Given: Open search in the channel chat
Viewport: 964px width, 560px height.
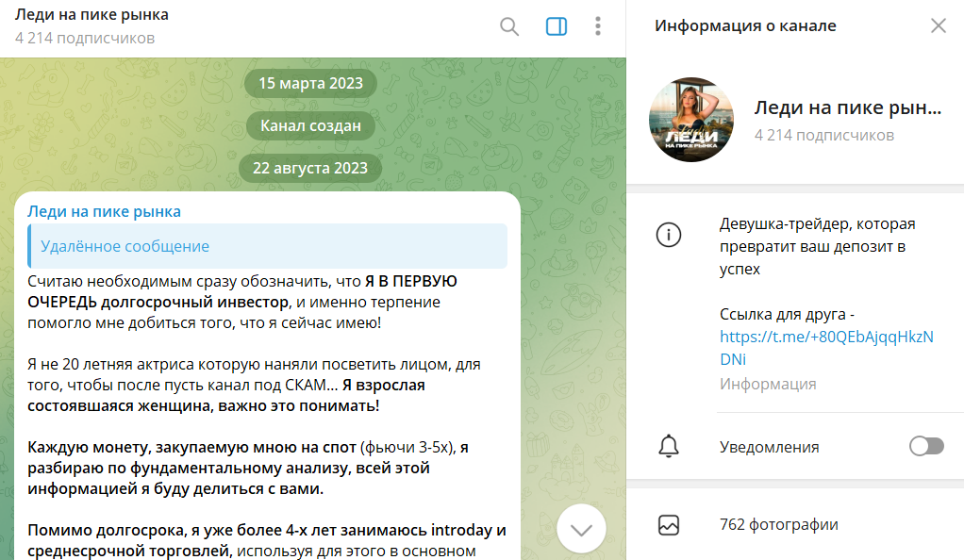Looking at the screenshot, I should tap(509, 26).
